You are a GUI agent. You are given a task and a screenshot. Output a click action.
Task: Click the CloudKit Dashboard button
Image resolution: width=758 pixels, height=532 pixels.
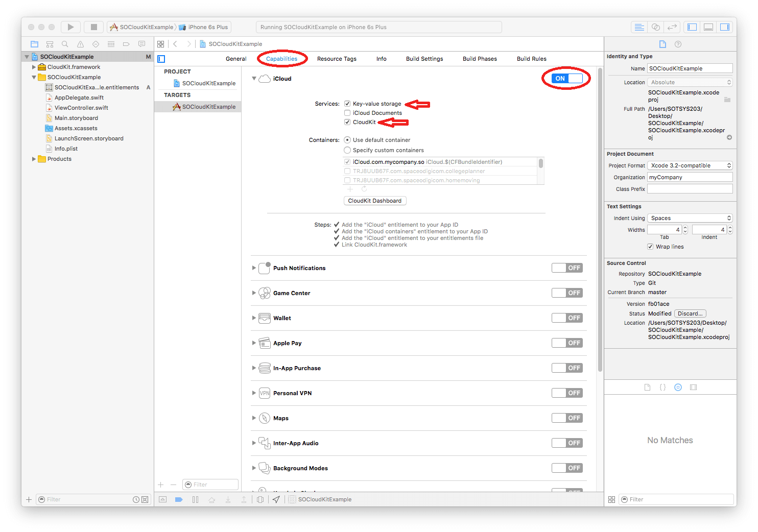374,200
